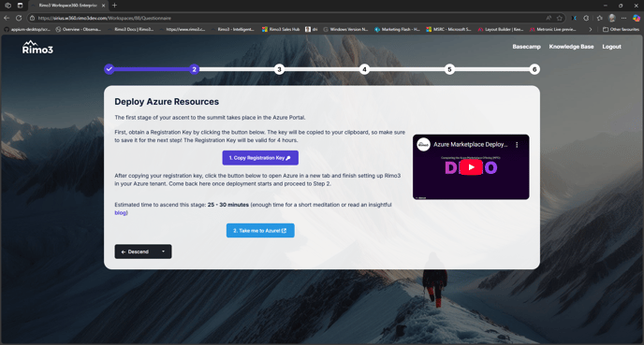Click the completed step one checkmark
644x345 pixels.
109,69
